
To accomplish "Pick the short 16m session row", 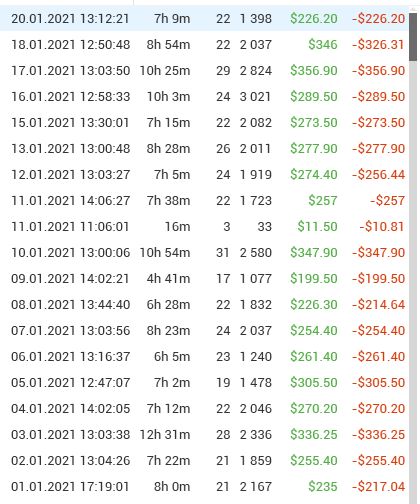I will (204, 227).
